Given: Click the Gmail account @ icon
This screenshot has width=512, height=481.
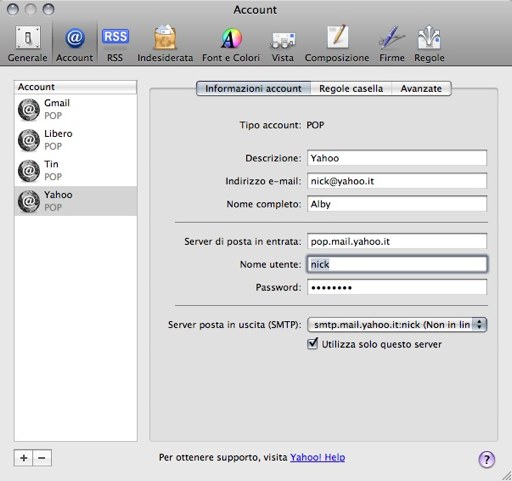Looking at the screenshot, I should (29, 109).
